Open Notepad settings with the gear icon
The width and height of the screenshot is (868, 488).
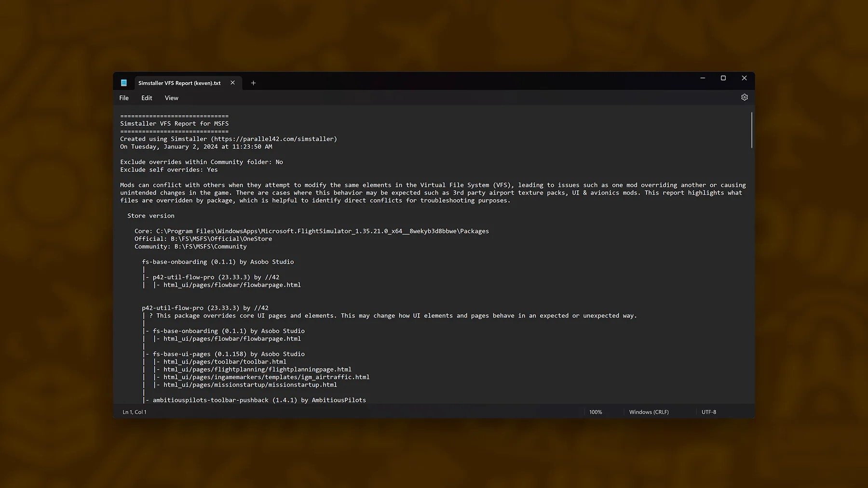tap(744, 97)
